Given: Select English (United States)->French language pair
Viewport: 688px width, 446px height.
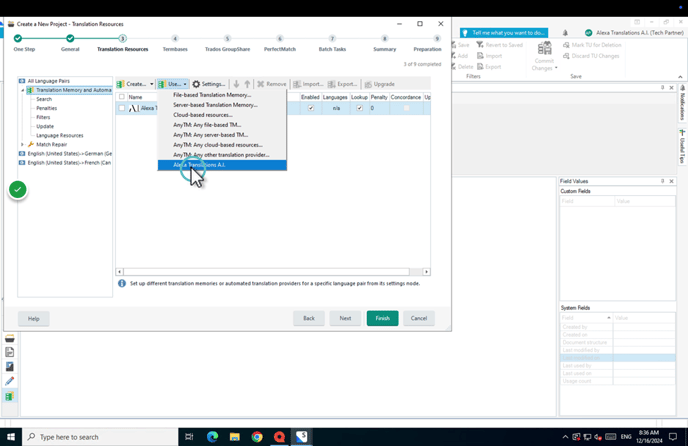Looking at the screenshot, I should pos(66,163).
